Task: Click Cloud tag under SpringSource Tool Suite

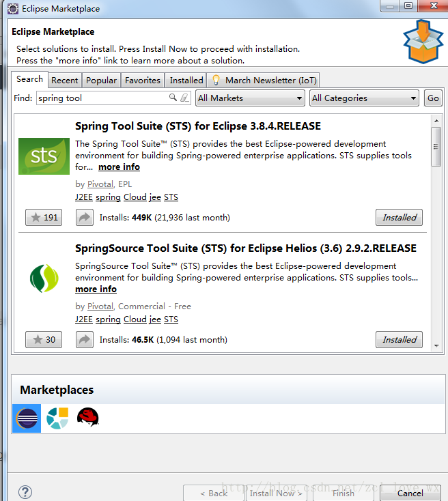Action: point(135,319)
